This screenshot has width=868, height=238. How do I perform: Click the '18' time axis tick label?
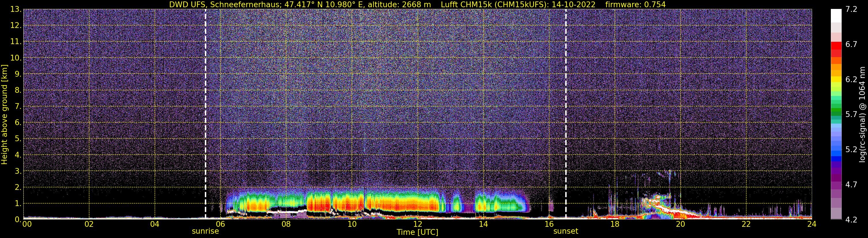(614, 224)
